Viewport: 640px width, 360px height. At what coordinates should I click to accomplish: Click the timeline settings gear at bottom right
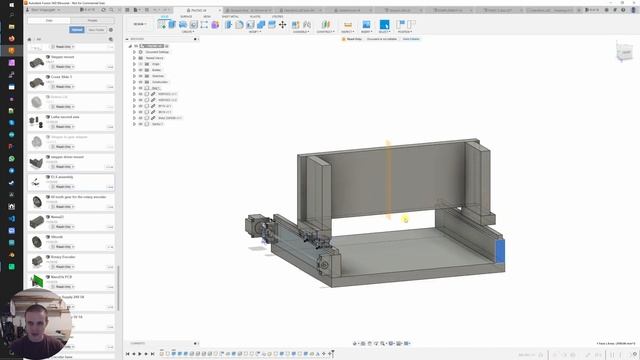click(x=634, y=355)
